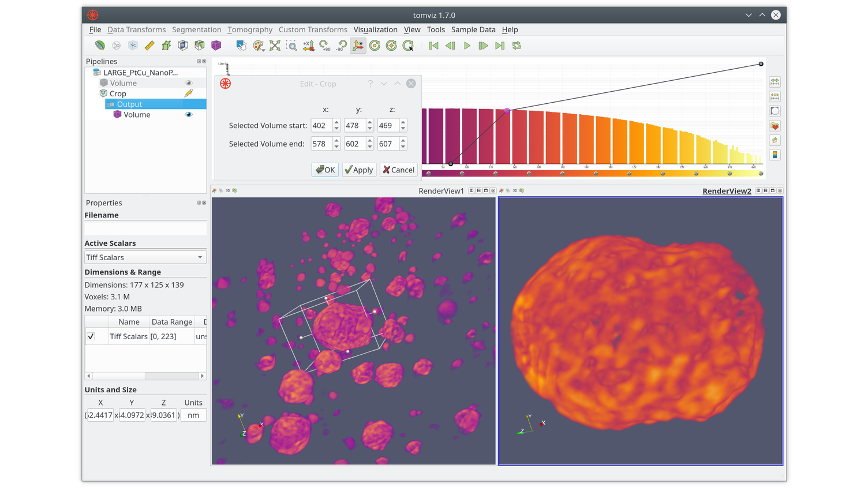This screenshot has height=488, width=868.
Task: Rotate the view -90 degrees
Action: (x=341, y=45)
